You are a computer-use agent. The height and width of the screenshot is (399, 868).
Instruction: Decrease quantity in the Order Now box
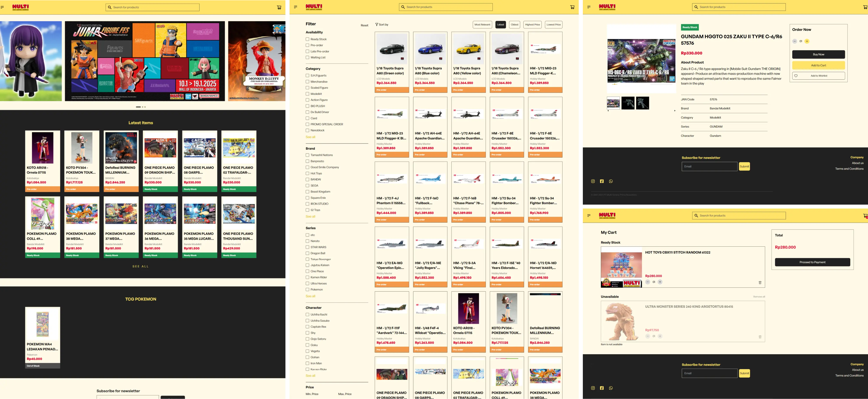[794, 41]
